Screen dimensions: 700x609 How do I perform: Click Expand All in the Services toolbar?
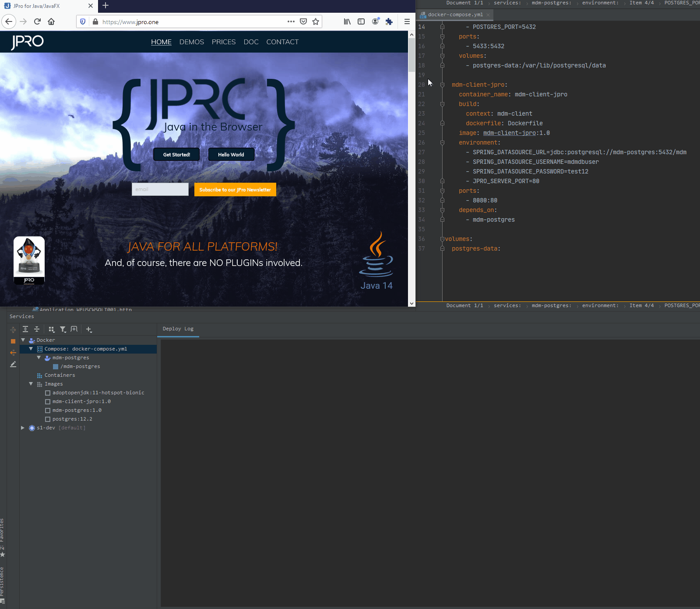(25, 329)
